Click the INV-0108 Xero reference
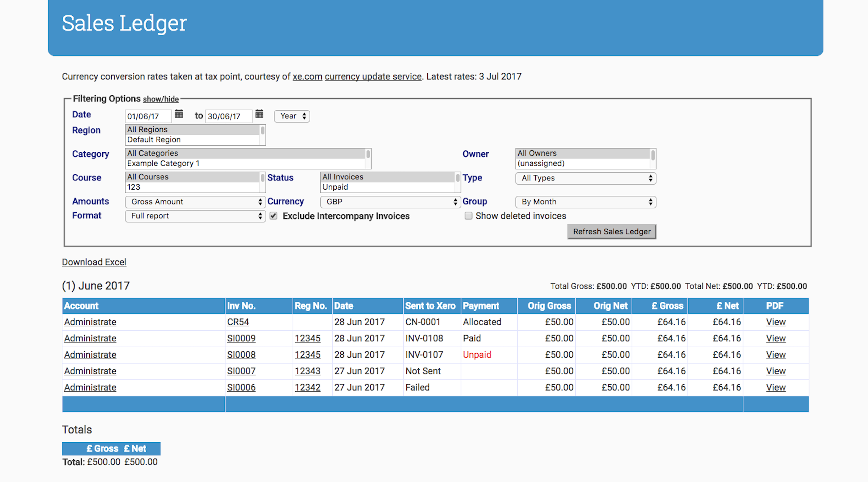Image resolution: width=868 pixels, height=482 pixels. tap(424, 338)
